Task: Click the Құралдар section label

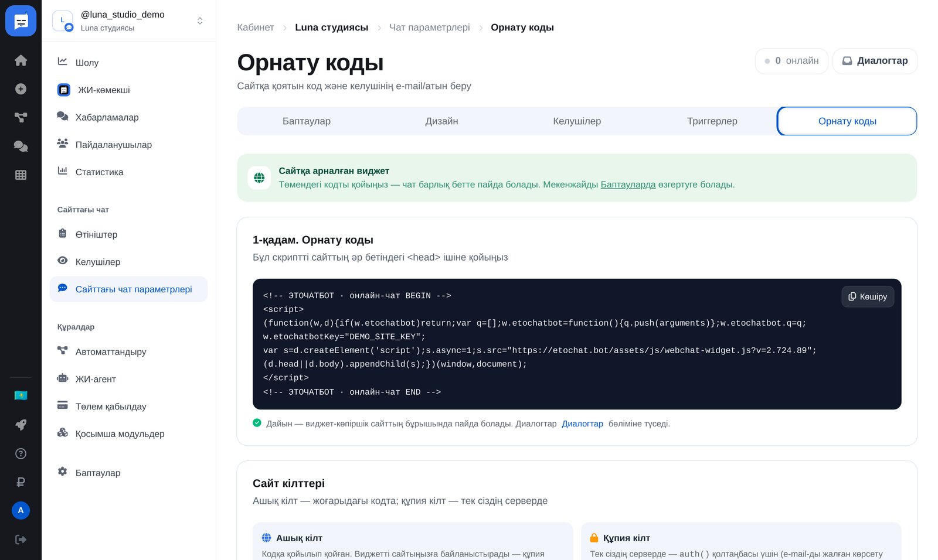Action: tap(76, 327)
